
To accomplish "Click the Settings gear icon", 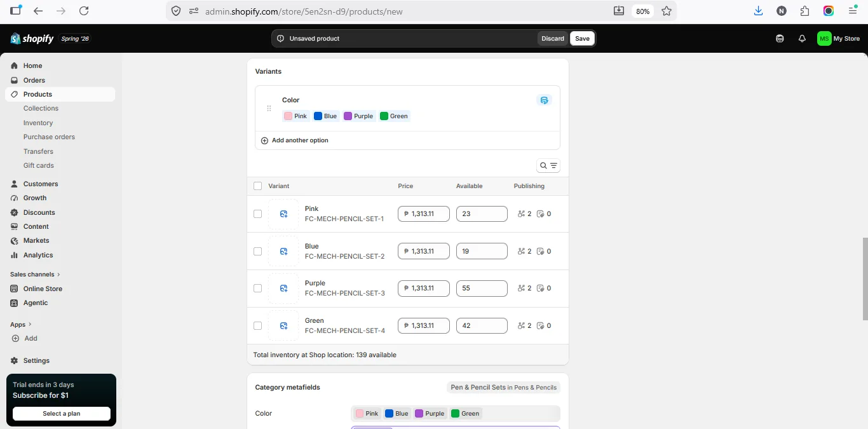I will click(15, 360).
